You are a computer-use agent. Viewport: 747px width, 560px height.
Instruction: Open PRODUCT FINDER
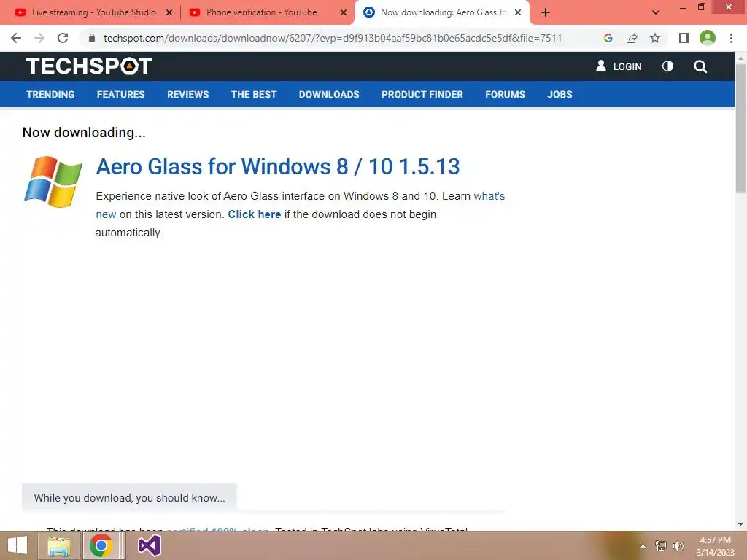[422, 94]
